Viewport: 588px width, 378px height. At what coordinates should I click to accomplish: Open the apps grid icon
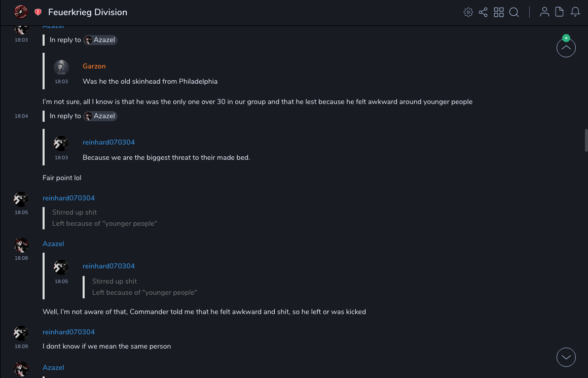coord(499,12)
